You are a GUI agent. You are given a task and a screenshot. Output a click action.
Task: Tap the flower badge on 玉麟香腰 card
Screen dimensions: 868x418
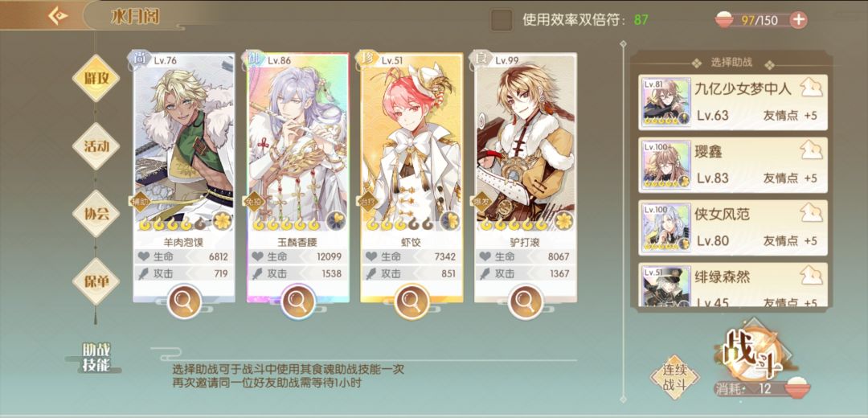pos(335,221)
